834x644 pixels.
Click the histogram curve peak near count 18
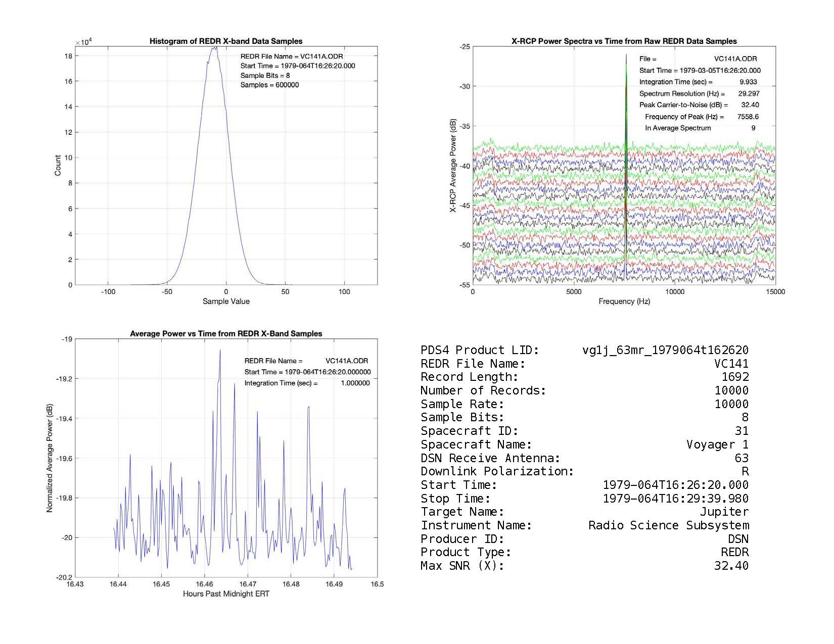pos(215,48)
